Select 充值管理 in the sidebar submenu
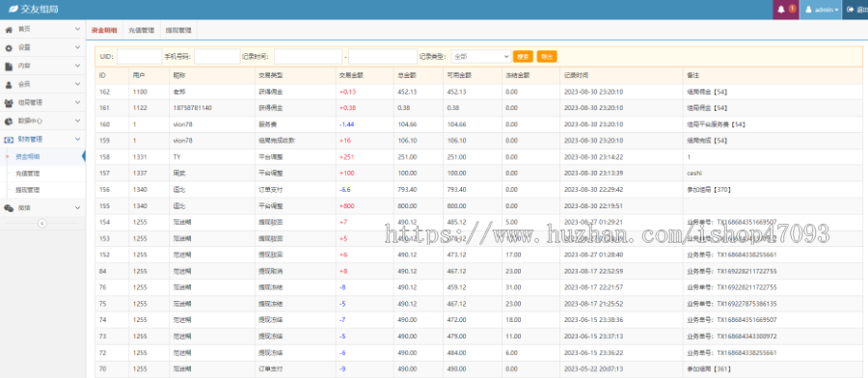868x378 pixels. tap(28, 174)
